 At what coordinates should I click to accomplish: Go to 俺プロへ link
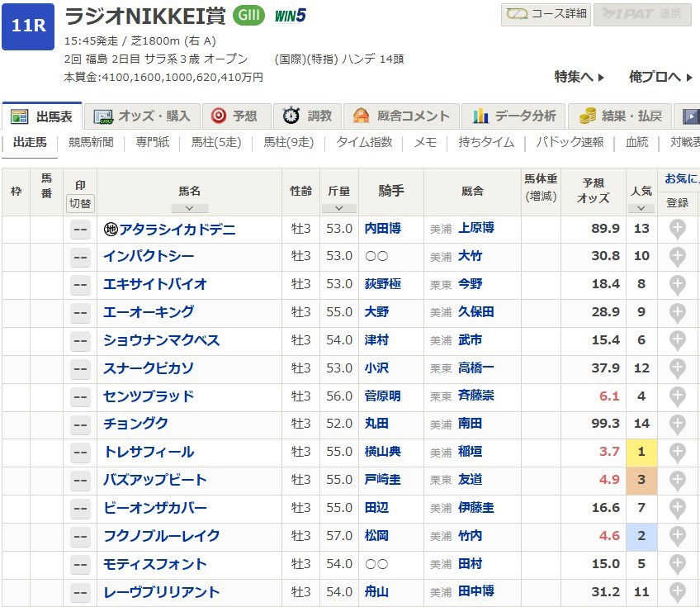(x=660, y=78)
